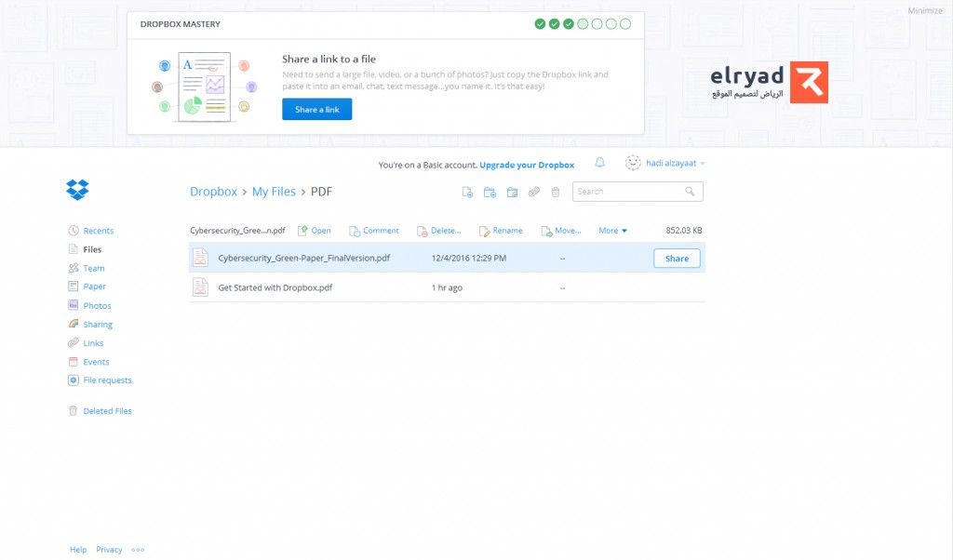Click the Share button on the Cybersecurity row
Screen dimensions: 953x560
click(x=677, y=258)
